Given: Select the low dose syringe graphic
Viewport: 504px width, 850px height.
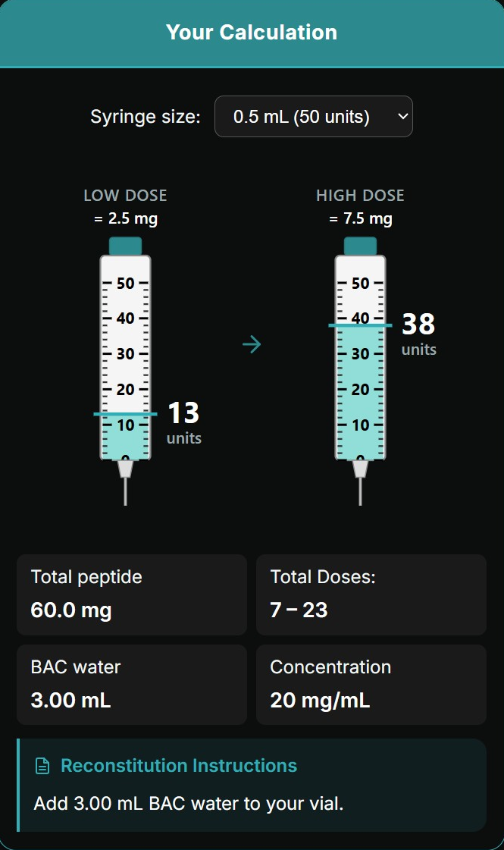Looking at the screenshot, I should (125, 356).
